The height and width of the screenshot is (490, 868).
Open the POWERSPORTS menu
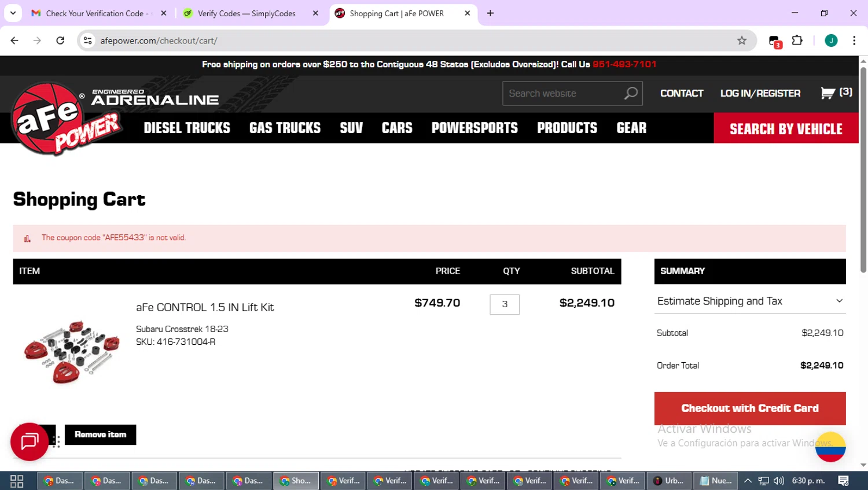click(475, 128)
